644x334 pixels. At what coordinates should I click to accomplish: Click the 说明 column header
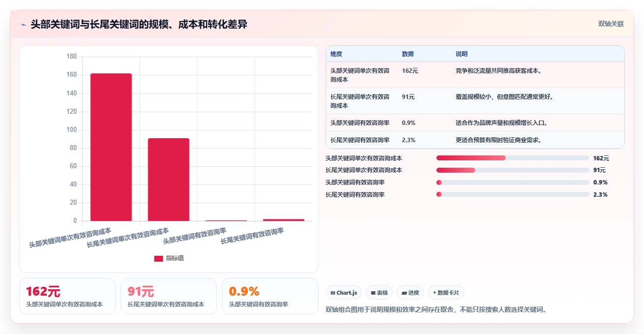[x=461, y=54]
